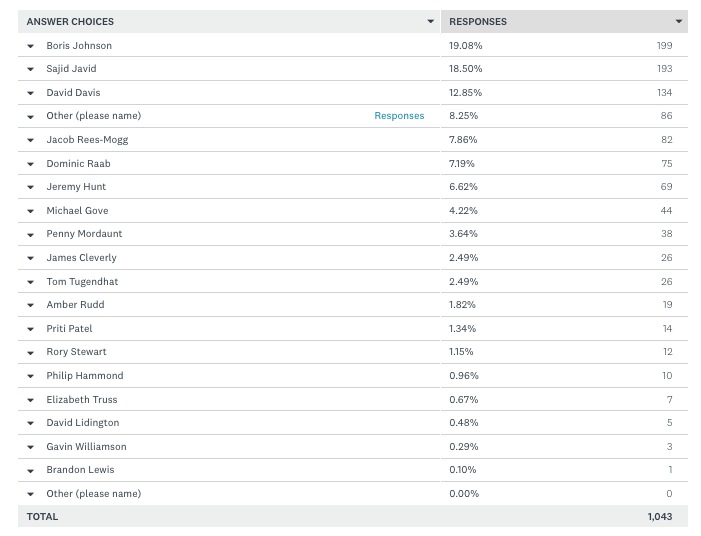Click the arrow beside Dominic Raab
The height and width of the screenshot is (536, 701).
(32, 164)
